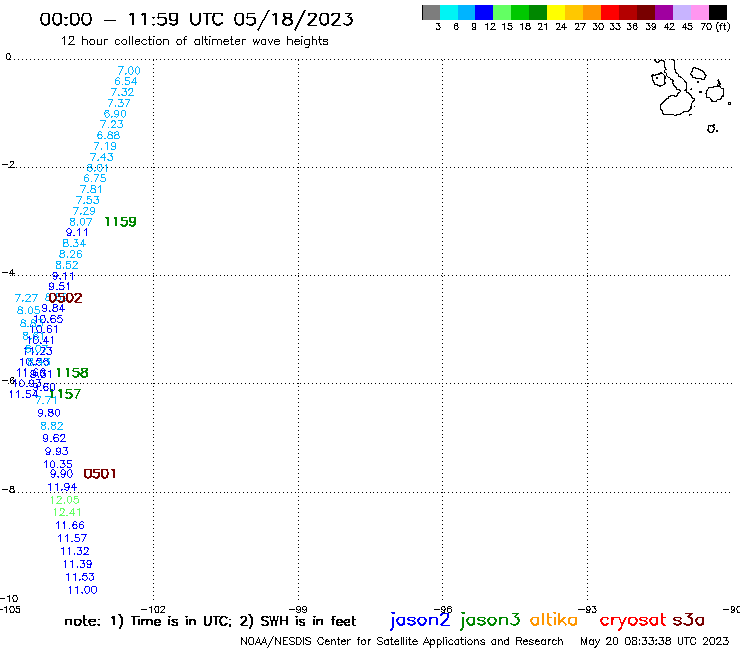Screen dimensions: 740x650
Task: Click the orange legend swatch
Action: 592,12
